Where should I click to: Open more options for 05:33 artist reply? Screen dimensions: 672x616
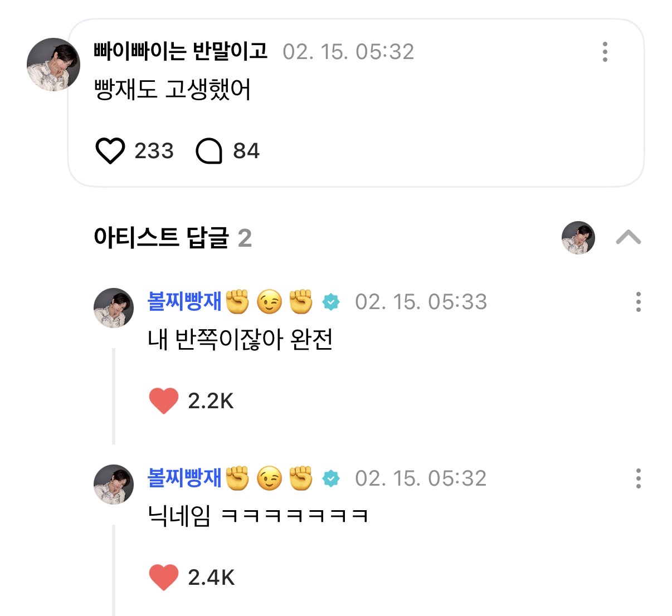(x=638, y=302)
